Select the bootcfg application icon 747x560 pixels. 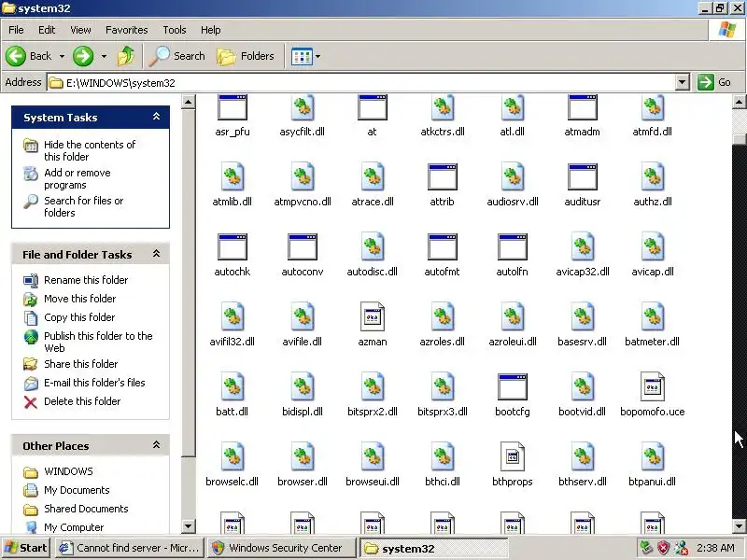(512, 386)
